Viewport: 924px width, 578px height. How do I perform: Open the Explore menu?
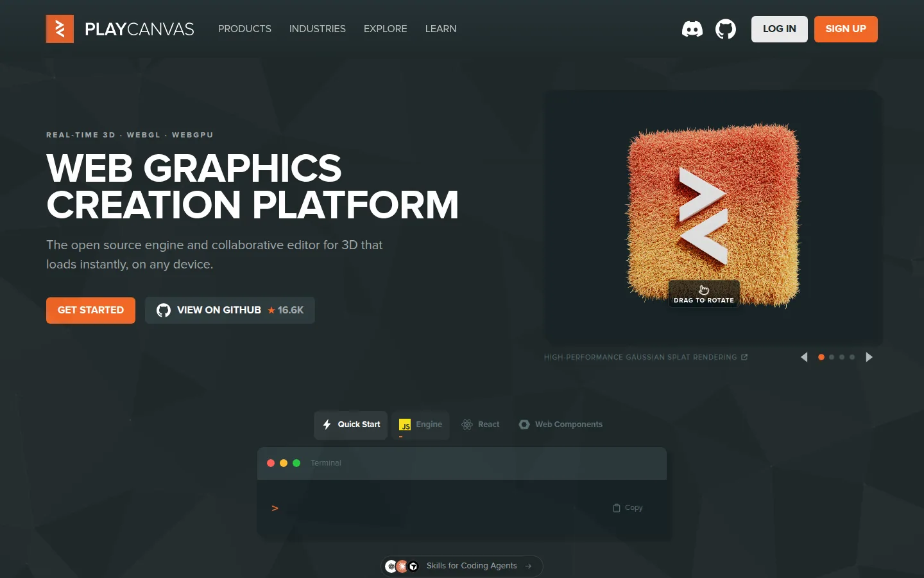[386, 29]
